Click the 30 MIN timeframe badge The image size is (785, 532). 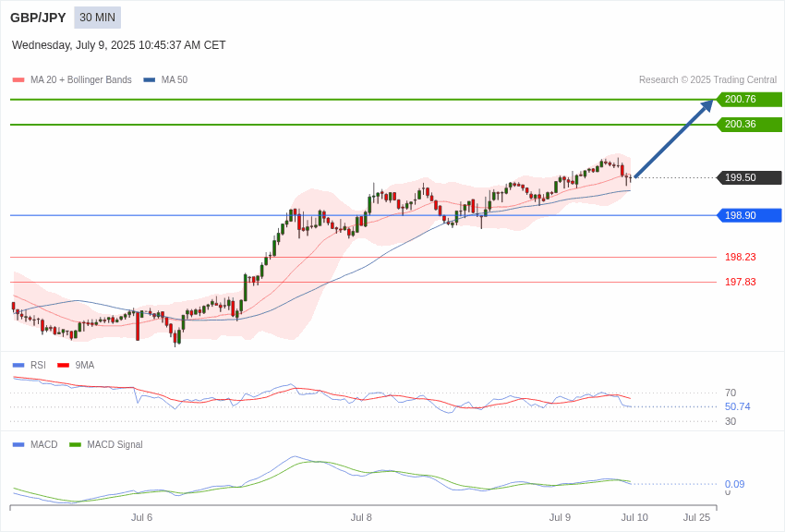click(98, 18)
